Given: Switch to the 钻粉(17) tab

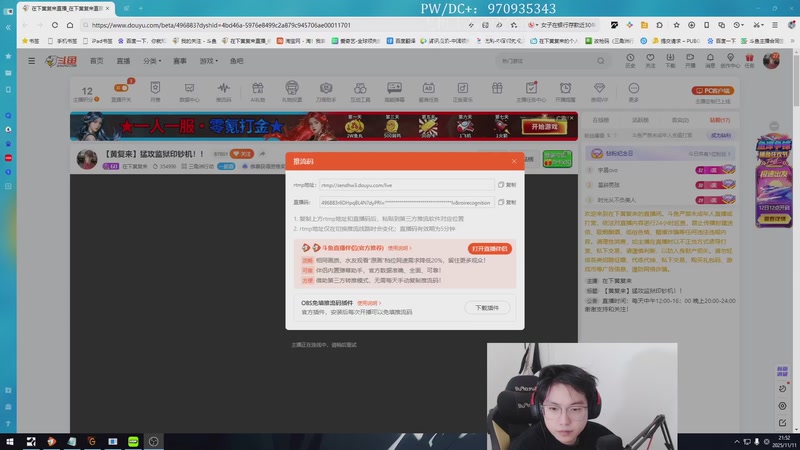Looking at the screenshot, I should 719,120.
